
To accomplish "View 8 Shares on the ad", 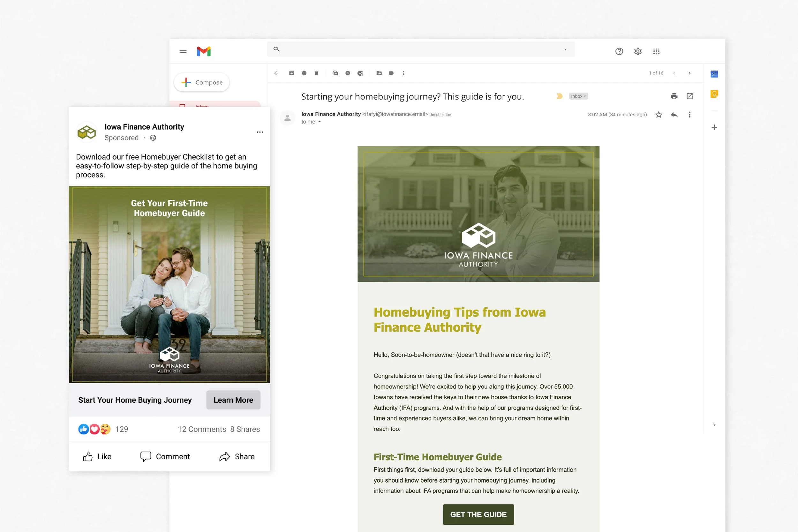I will (x=245, y=429).
